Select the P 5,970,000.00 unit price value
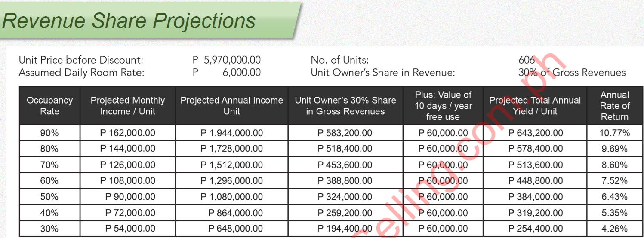644x238 pixels. [226, 60]
